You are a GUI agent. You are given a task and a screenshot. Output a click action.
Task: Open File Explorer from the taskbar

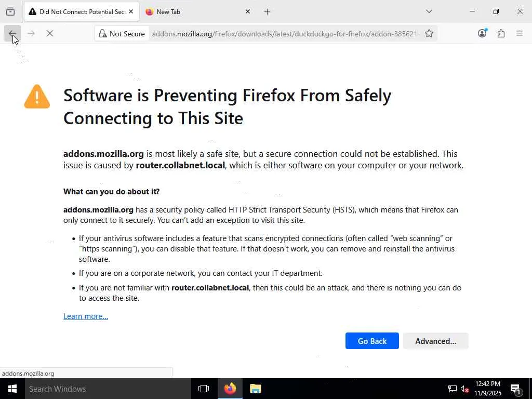[x=255, y=389]
